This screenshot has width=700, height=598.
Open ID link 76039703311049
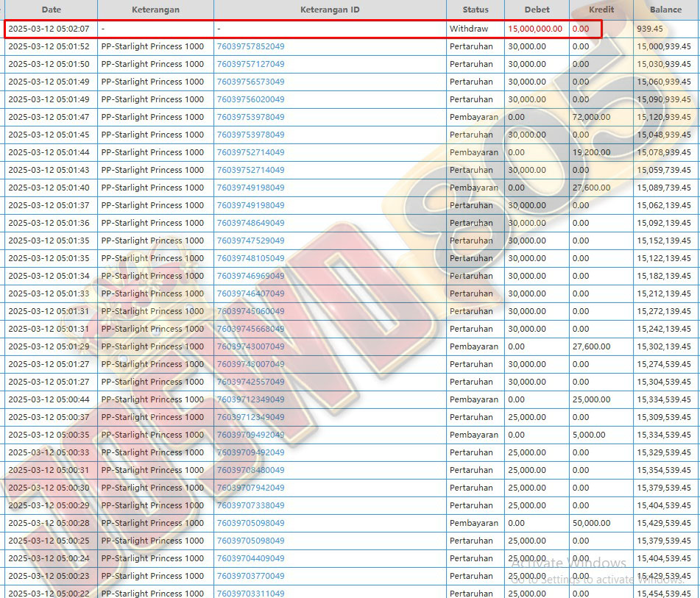pos(250,593)
